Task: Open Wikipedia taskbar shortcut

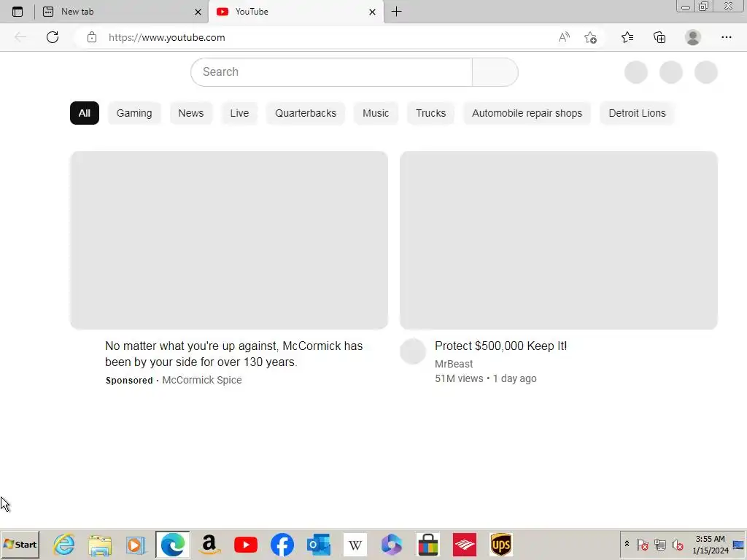Action: pyautogui.click(x=355, y=544)
